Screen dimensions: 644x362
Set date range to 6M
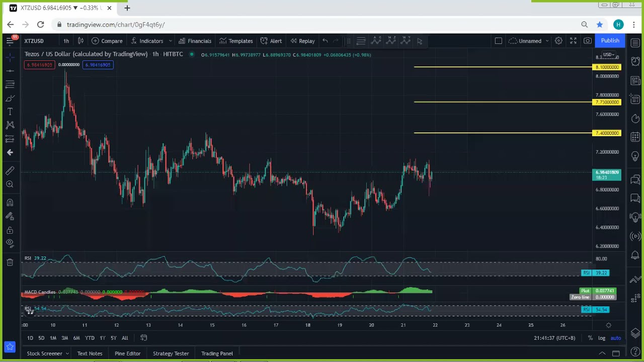pyautogui.click(x=76, y=338)
